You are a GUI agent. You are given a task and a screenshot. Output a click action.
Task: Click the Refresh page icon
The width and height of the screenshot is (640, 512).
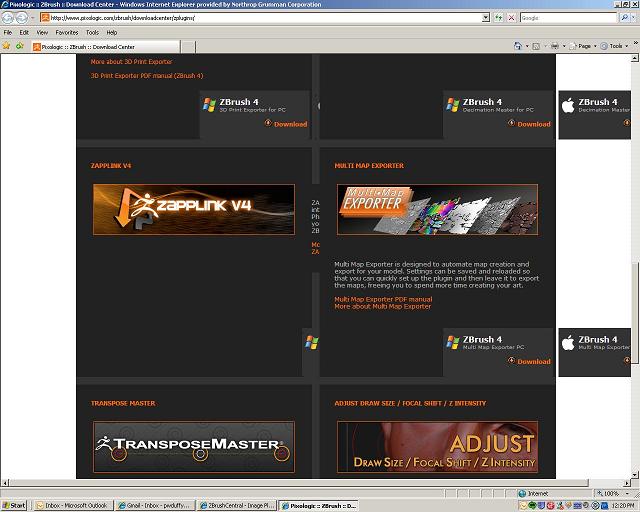[x=498, y=18]
